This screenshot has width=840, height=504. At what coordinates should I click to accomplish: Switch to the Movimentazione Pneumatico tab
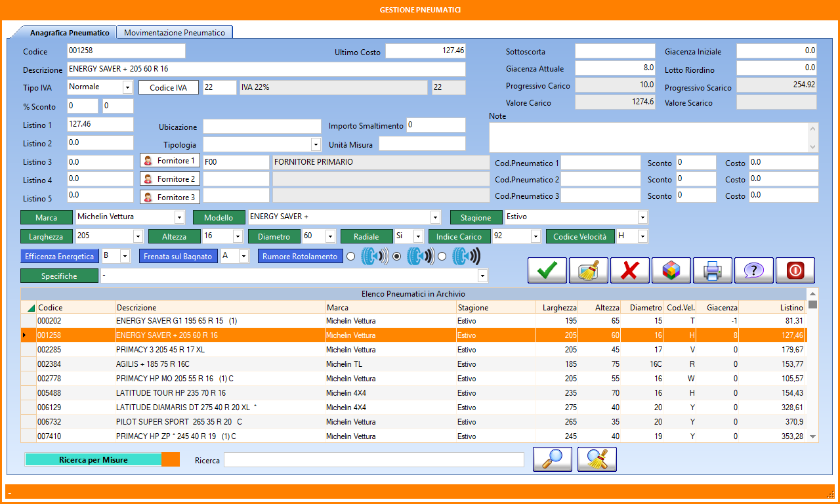point(175,32)
